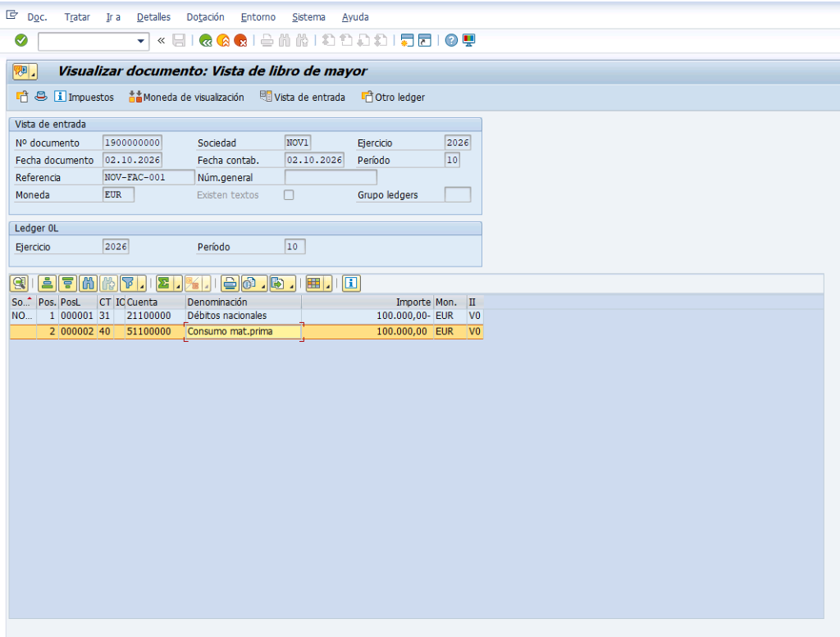Click the green Back arrow icon

click(205, 40)
